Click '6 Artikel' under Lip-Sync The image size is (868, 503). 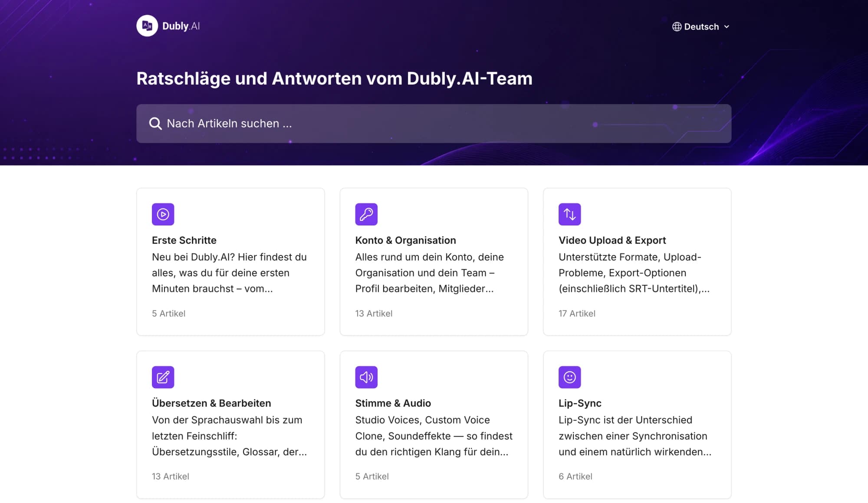pos(575,477)
